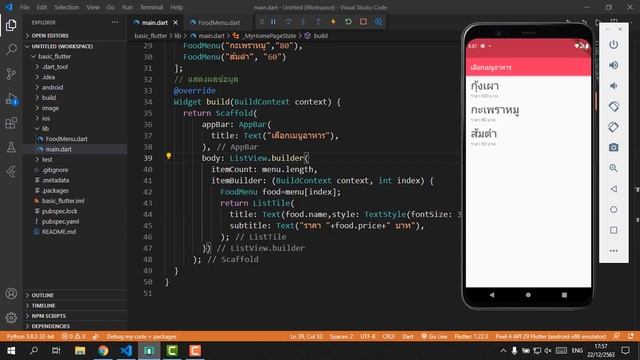Viewport: 640px width, 360px height.
Task: Click the emulator zoom icon
Action: pos(613,168)
